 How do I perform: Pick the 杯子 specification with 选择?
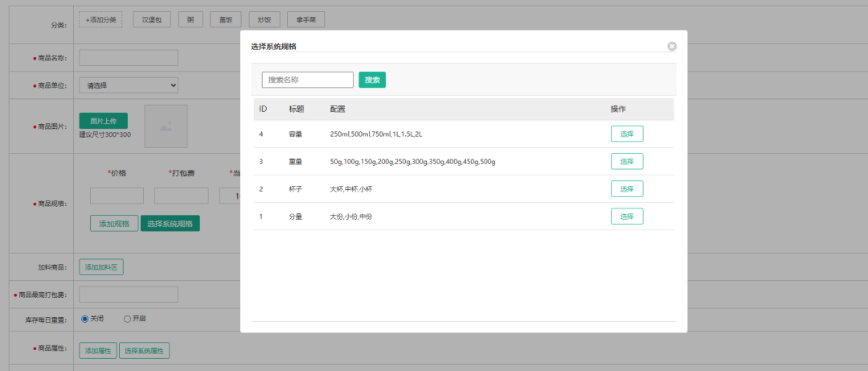[627, 188]
